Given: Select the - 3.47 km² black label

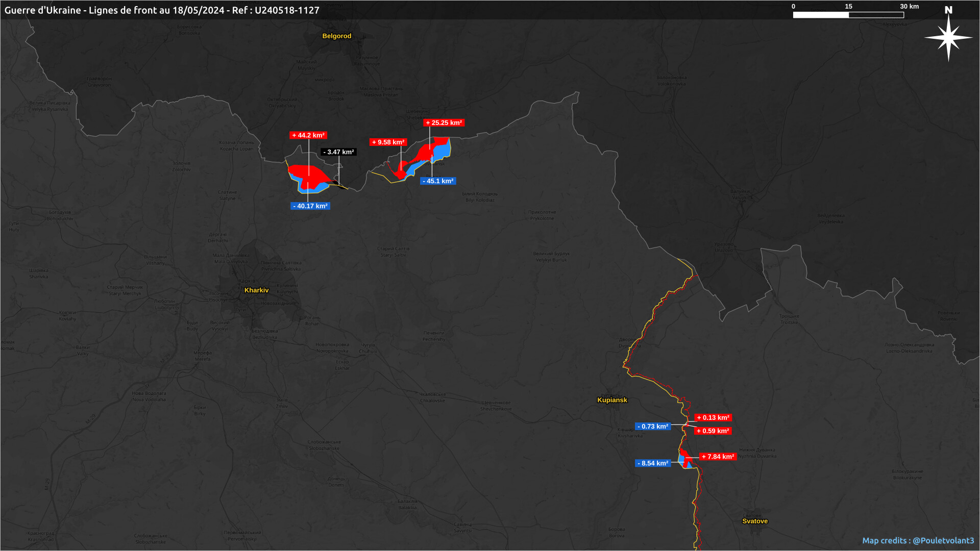Looking at the screenshot, I should point(338,152).
